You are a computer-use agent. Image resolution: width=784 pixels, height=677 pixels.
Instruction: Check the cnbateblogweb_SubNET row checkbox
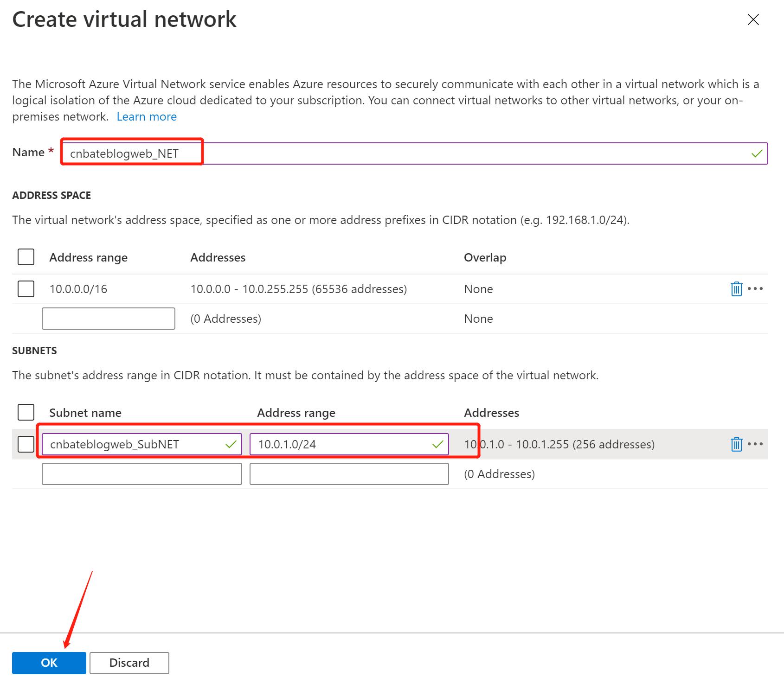tap(26, 444)
